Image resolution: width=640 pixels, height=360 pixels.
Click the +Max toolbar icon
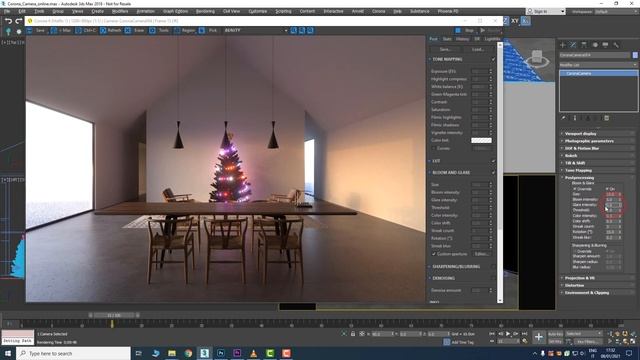pos(54,31)
